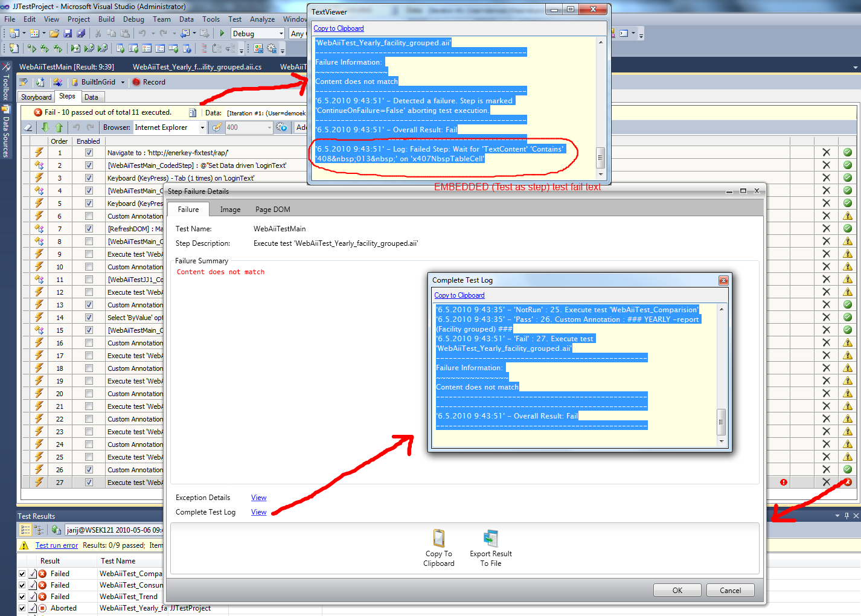The image size is (861, 616).
Task: Click the Record red circle icon
Action: [x=136, y=82]
